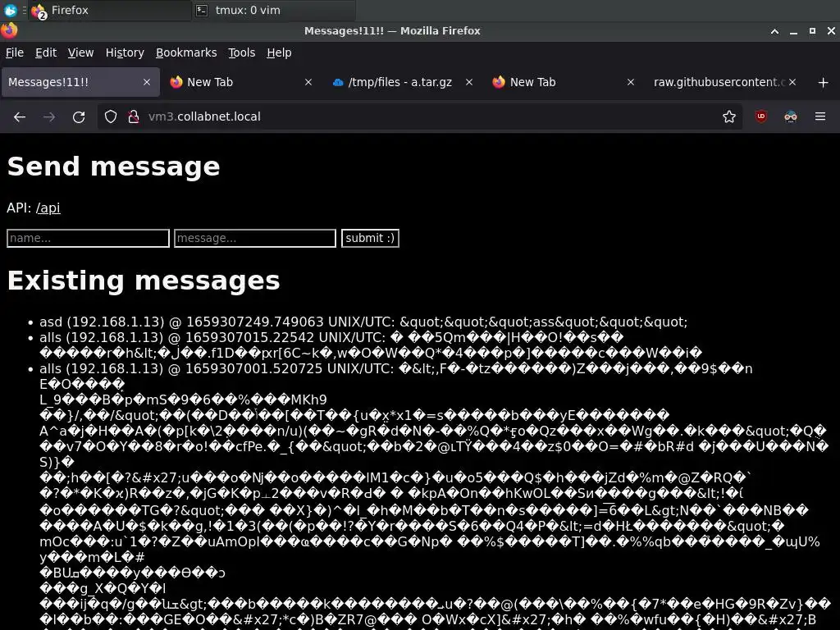Close the first New Tab

[x=308, y=82]
